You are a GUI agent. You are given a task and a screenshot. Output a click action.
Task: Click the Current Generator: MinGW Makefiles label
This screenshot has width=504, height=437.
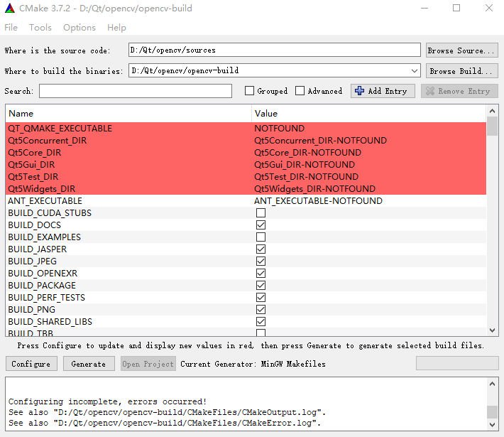pos(253,364)
